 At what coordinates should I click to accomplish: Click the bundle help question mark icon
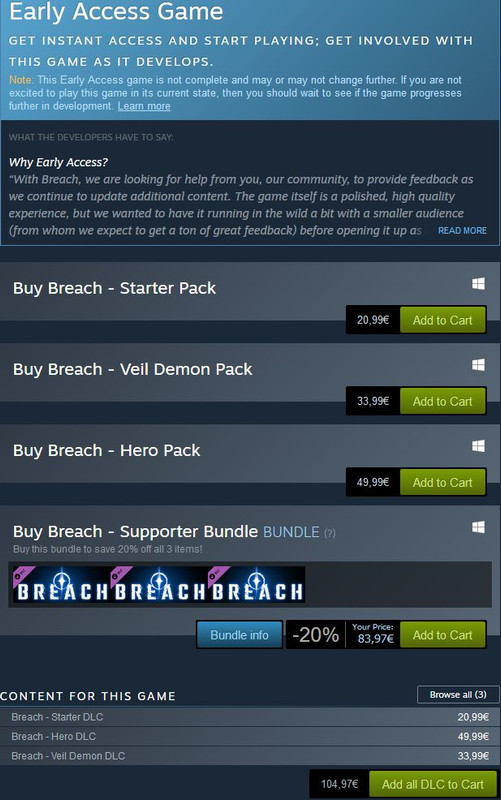click(330, 533)
